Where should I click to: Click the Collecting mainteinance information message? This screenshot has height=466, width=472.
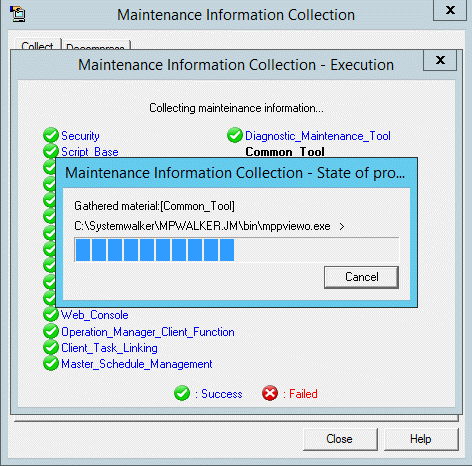tap(236, 108)
